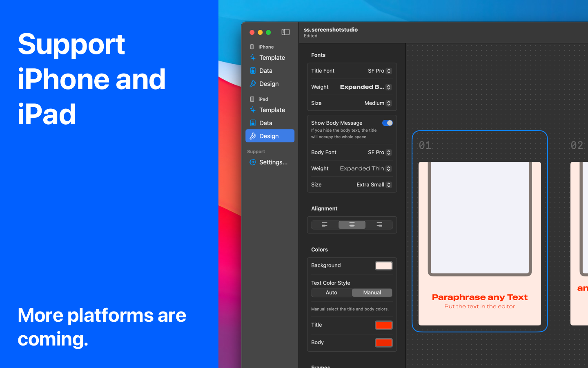Open the Background color swatch

pos(384,266)
